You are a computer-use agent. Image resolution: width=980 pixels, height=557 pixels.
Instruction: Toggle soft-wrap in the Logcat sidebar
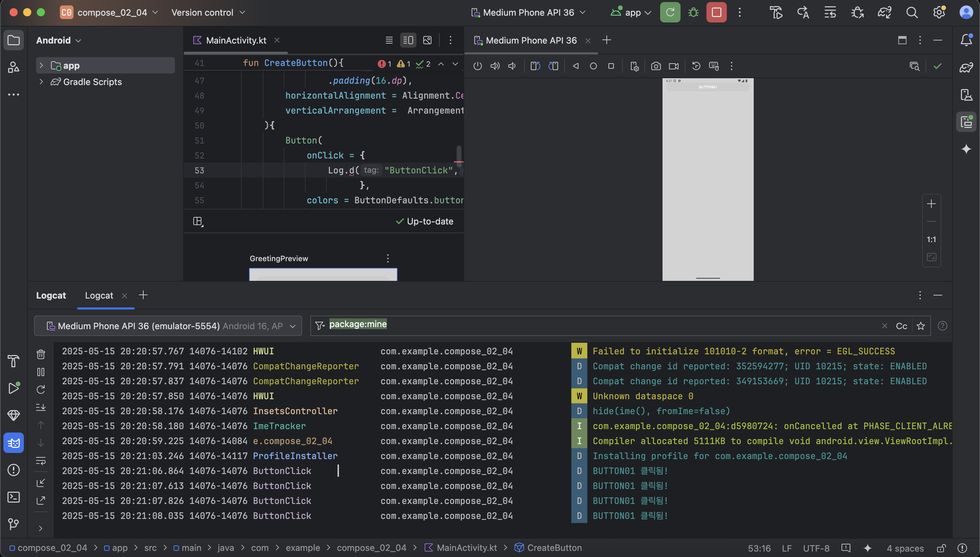click(x=41, y=460)
